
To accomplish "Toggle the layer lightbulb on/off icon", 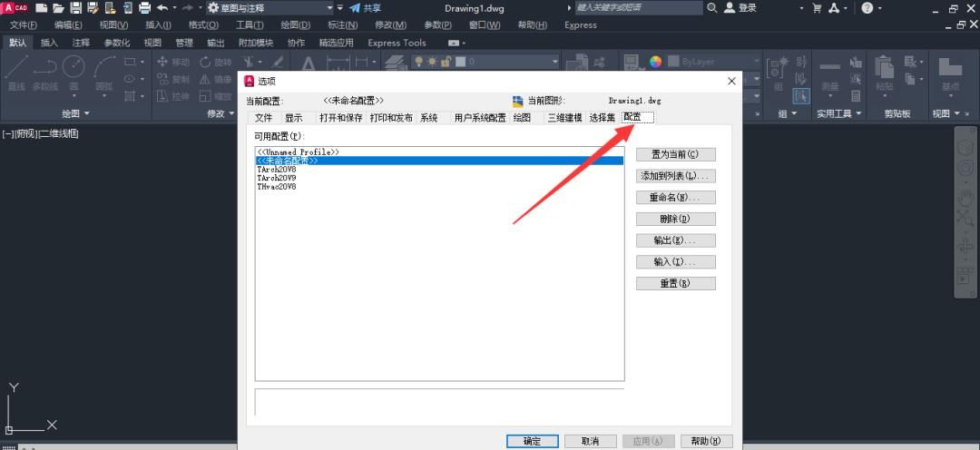I will pos(418,62).
